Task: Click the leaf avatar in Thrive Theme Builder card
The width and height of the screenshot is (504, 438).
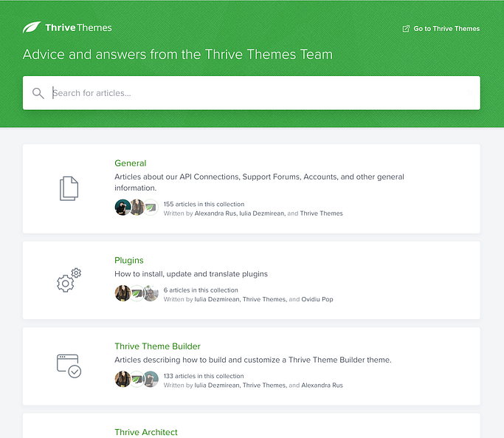Action: [137, 379]
